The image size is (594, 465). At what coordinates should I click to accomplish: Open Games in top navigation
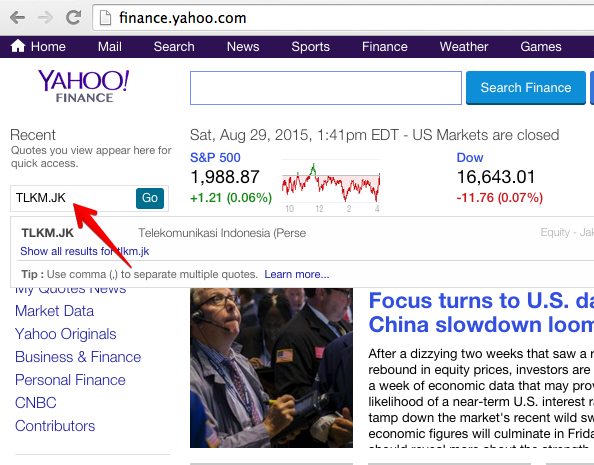[541, 47]
